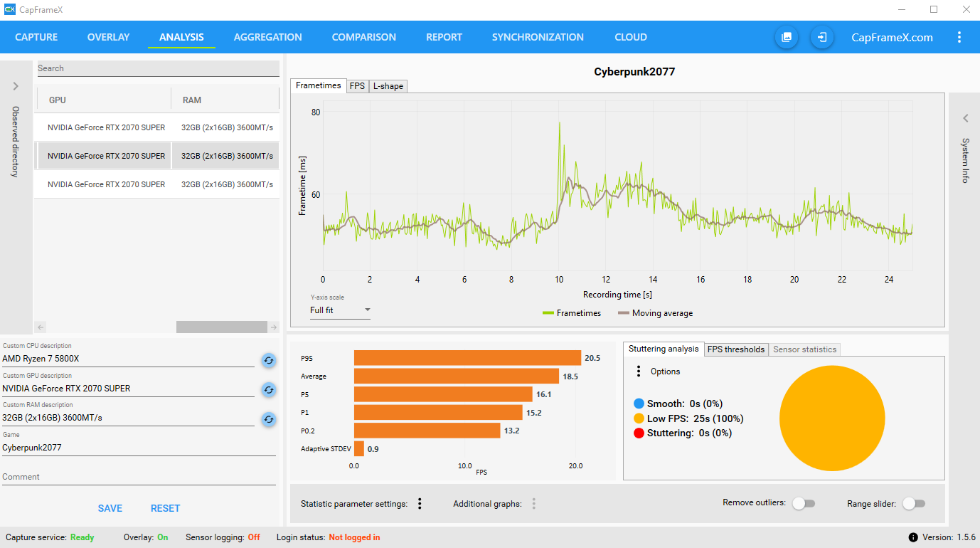This screenshot has width=980, height=548.
Task: Open the REPORT tab
Action: tap(444, 37)
